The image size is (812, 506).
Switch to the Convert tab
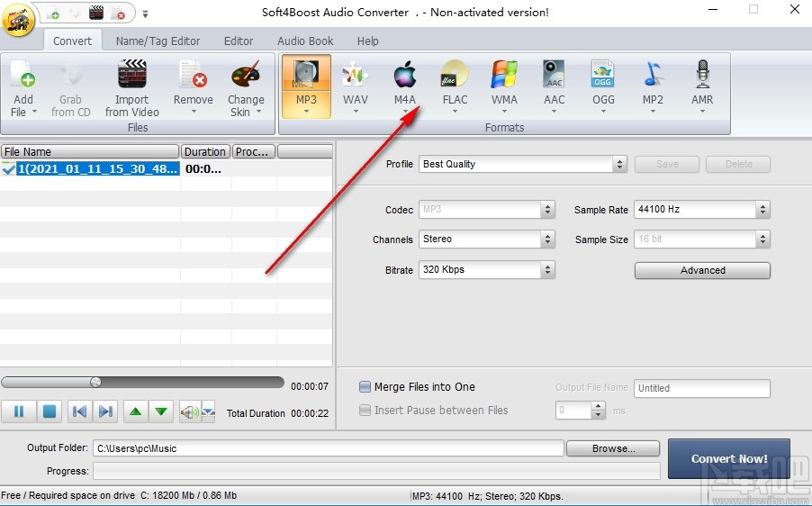pyautogui.click(x=72, y=41)
